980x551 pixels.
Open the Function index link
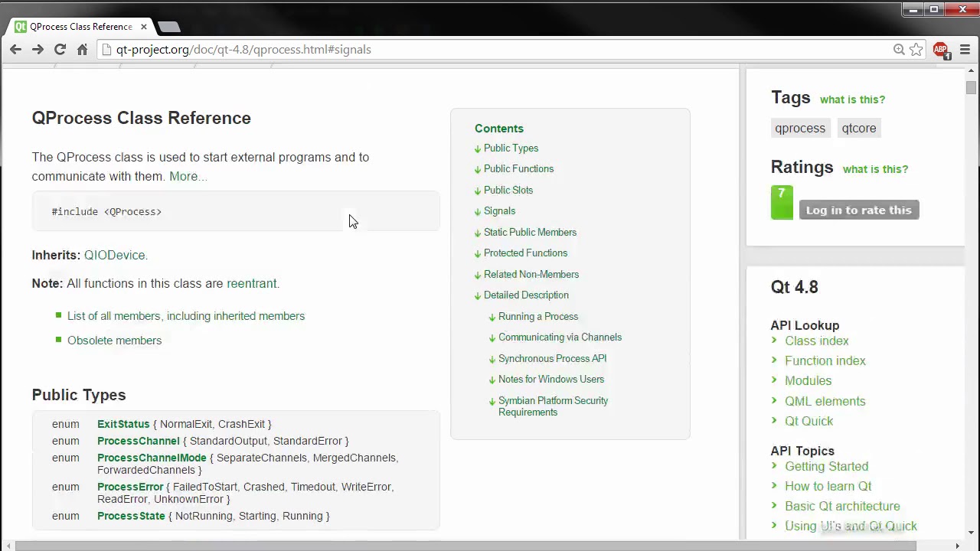click(x=825, y=361)
